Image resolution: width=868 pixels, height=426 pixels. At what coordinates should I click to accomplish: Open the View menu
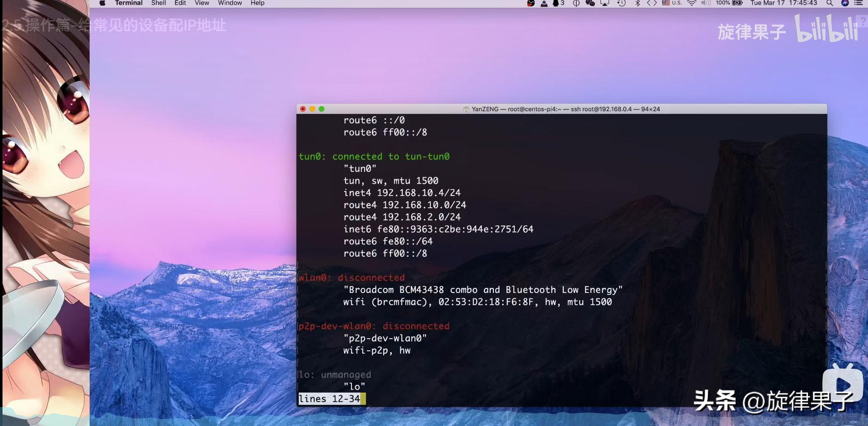tap(202, 3)
